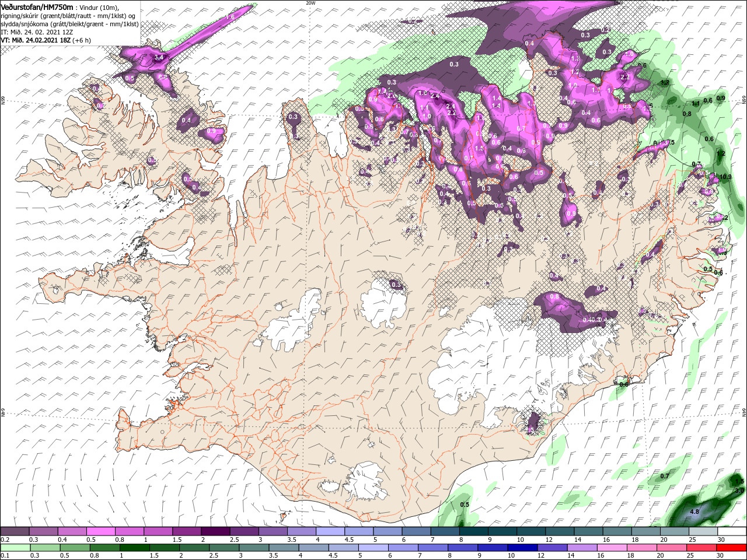This screenshot has height=560, width=747.
Task: Click the '0.1' label on the lower rain scale
Action: point(5,556)
